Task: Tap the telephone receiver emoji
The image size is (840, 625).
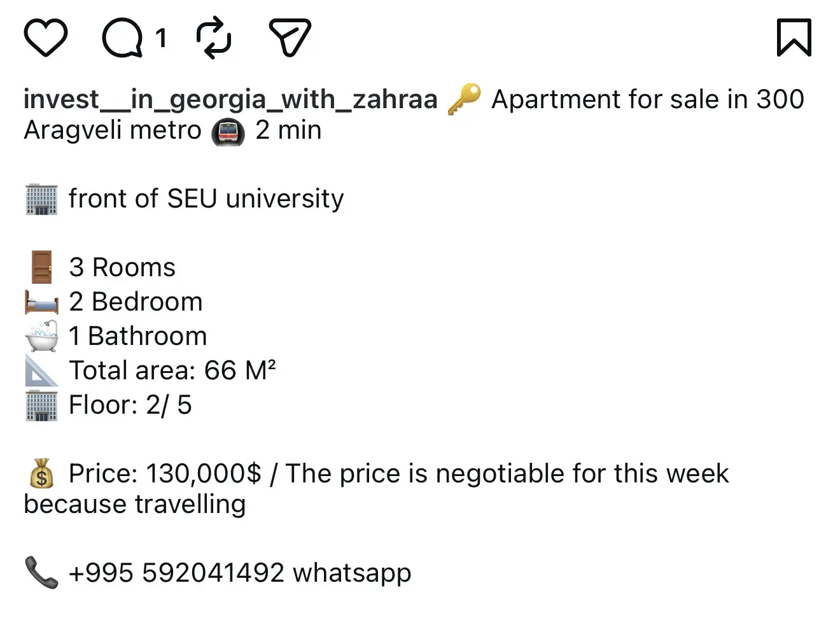Action: click(x=41, y=572)
